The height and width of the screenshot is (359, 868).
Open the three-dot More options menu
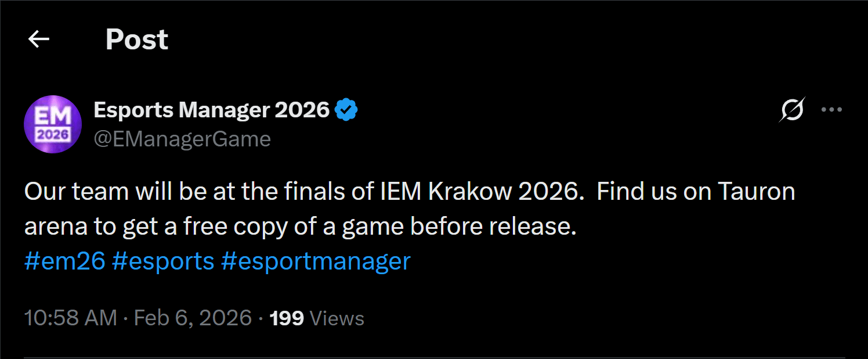831,110
